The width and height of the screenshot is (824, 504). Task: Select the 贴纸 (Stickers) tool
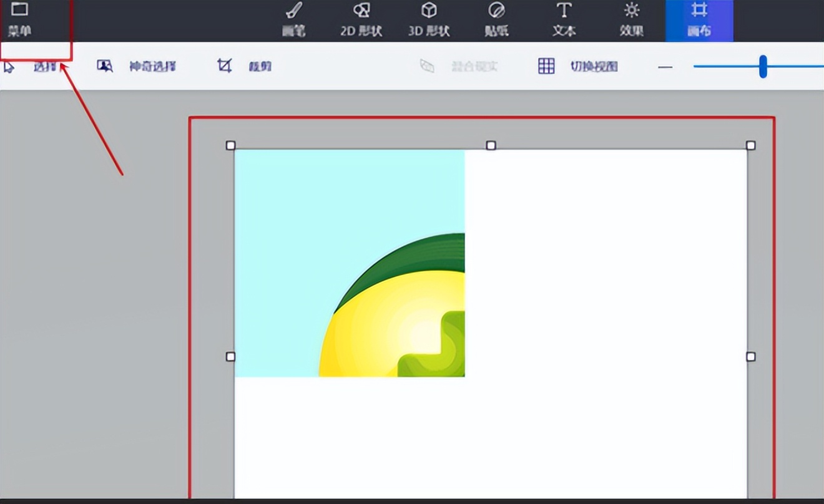496,20
